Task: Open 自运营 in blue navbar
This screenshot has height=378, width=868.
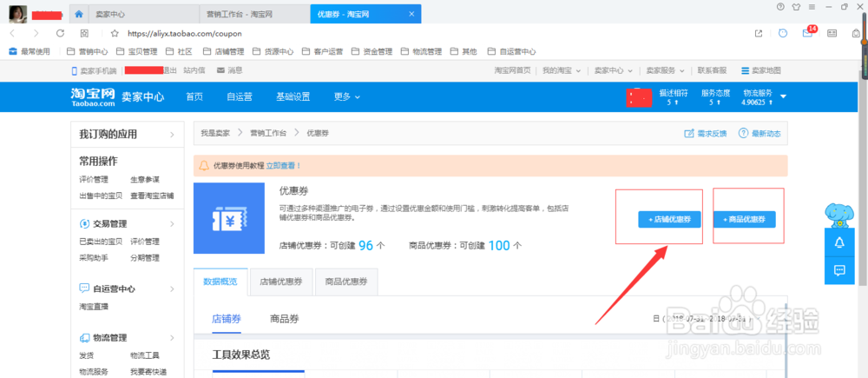Action: pyautogui.click(x=240, y=96)
